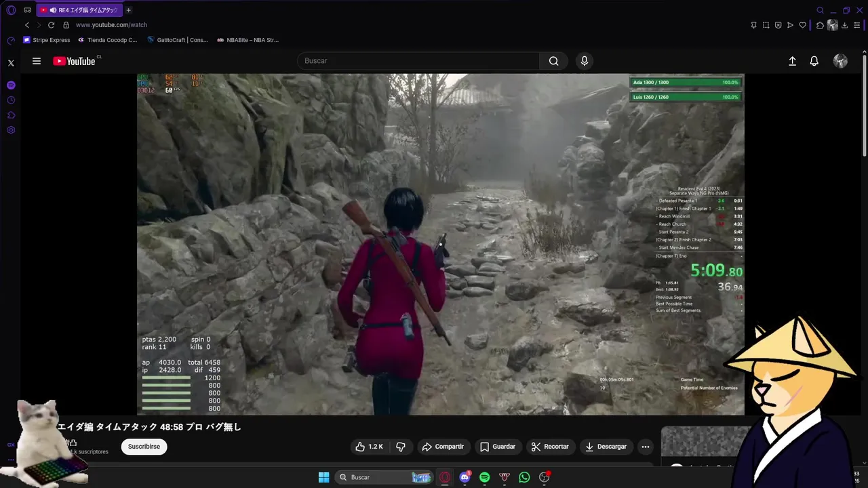The image size is (868, 488).
Task: Click the Windows taskbar Buscar search box
Action: (x=384, y=477)
